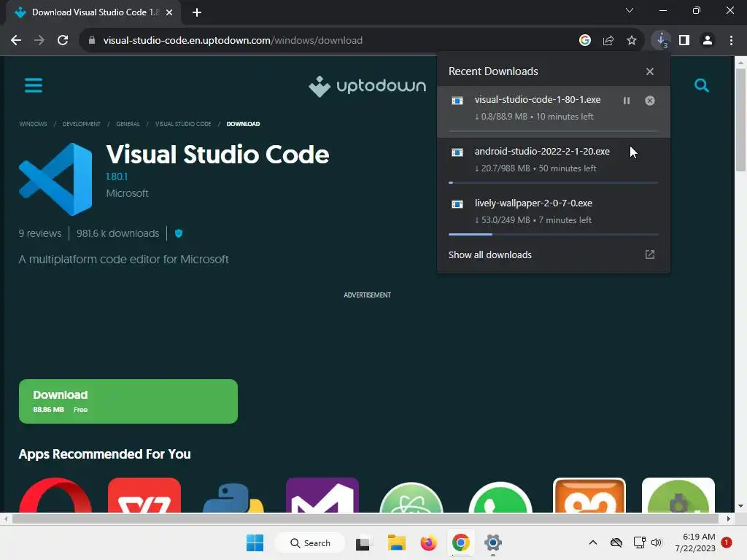Click Show all downloads
Image resolution: width=747 pixels, height=560 pixels.
click(x=489, y=254)
